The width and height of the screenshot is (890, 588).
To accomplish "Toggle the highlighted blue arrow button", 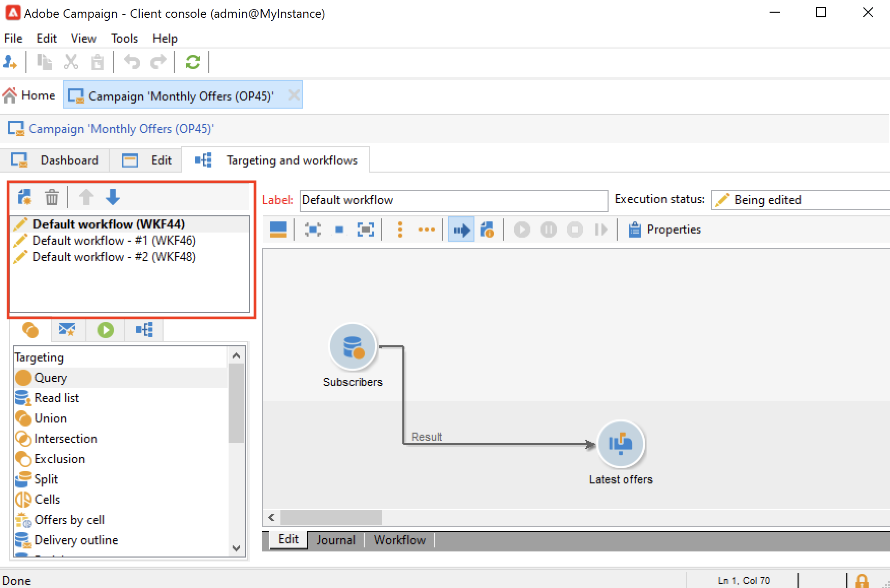I will (x=461, y=230).
